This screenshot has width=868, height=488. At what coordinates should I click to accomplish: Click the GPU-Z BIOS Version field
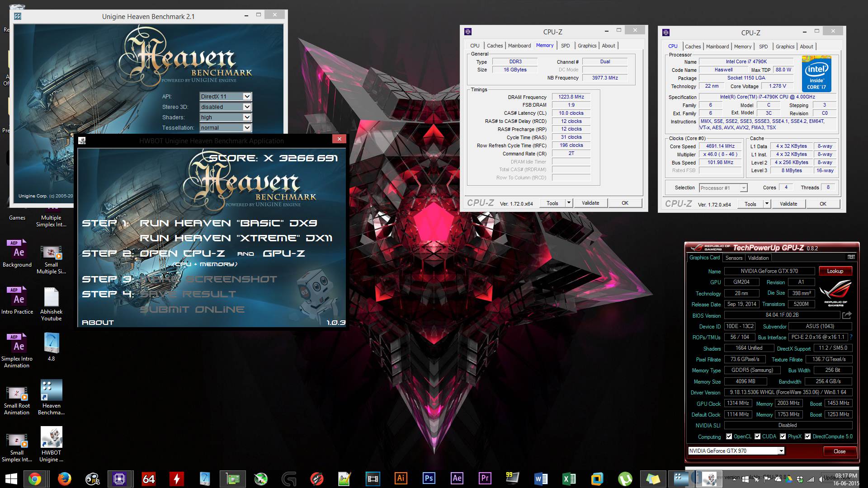782,315
